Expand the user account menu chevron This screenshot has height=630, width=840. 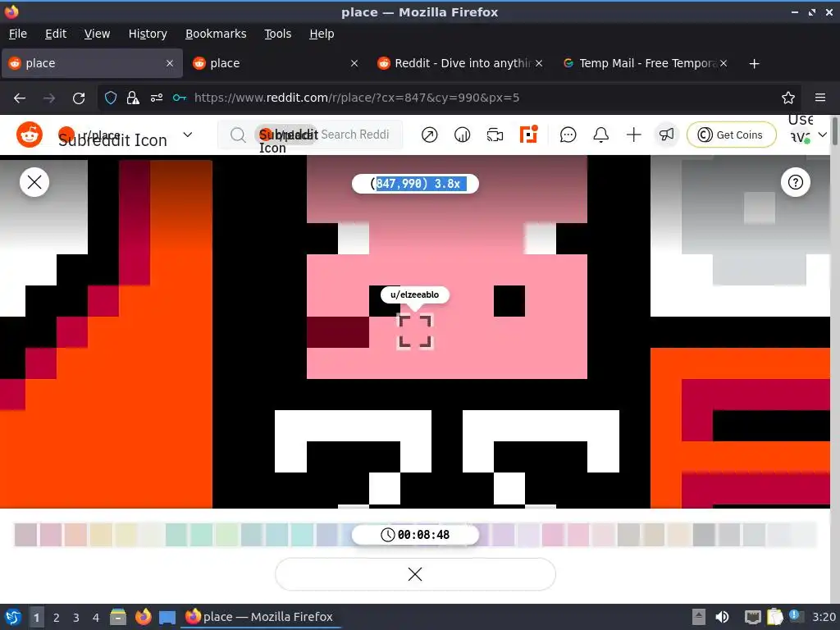pos(822,135)
